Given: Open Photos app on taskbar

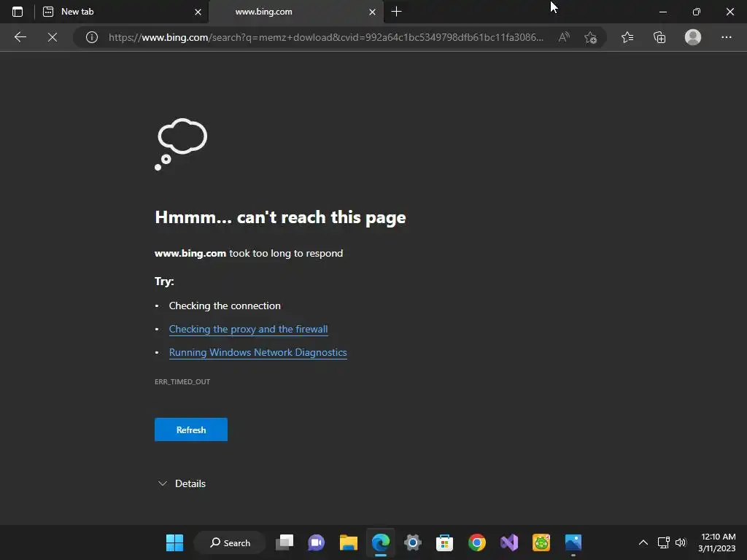Looking at the screenshot, I should (573, 542).
